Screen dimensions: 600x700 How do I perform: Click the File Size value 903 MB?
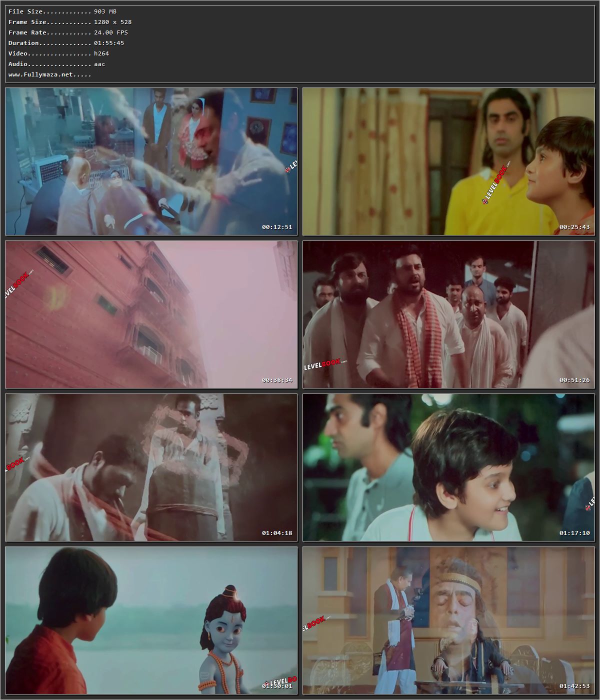105,11
